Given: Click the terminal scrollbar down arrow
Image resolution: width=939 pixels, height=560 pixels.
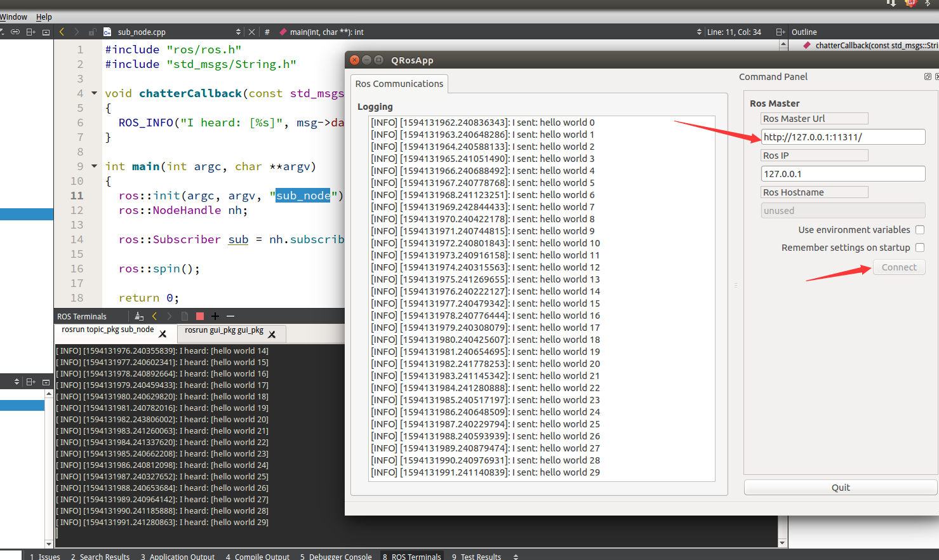Looking at the screenshot, I should pos(783,543).
